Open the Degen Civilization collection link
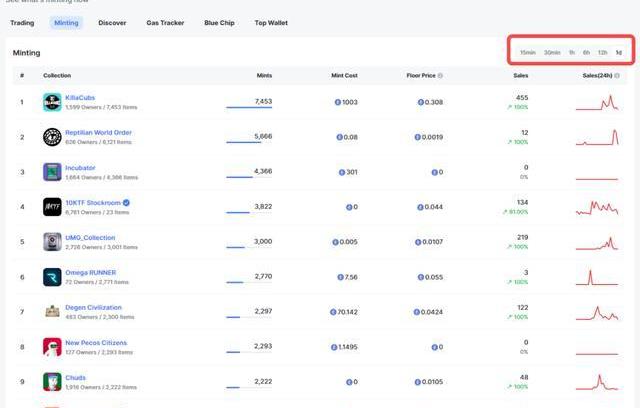Image resolution: width=640 pixels, height=408 pixels. pyautogui.click(x=92, y=307)
